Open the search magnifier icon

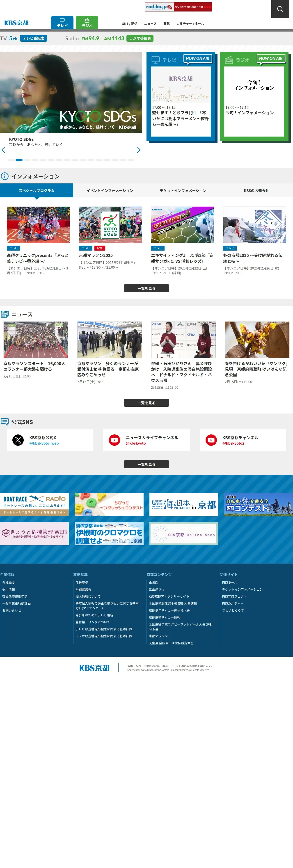click(x=280, y=9)
